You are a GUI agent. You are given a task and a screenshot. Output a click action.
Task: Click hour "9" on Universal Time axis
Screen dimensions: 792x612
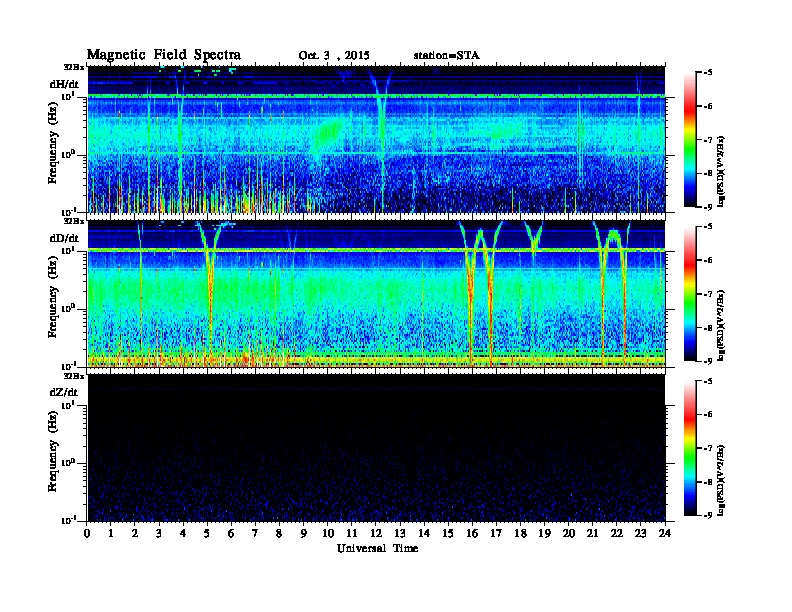pyautogui.click(x=303, y=534)
